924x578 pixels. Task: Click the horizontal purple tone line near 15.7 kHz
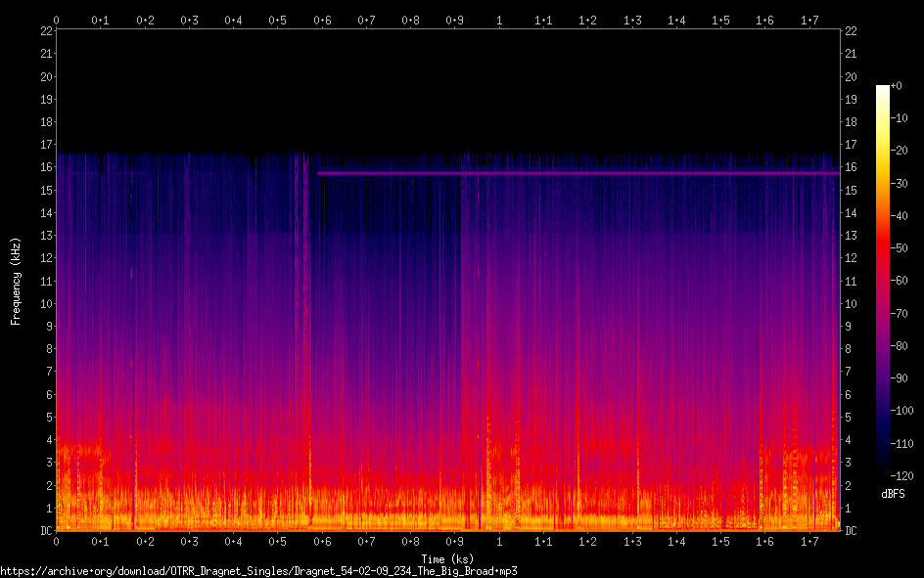click(577, 173)
